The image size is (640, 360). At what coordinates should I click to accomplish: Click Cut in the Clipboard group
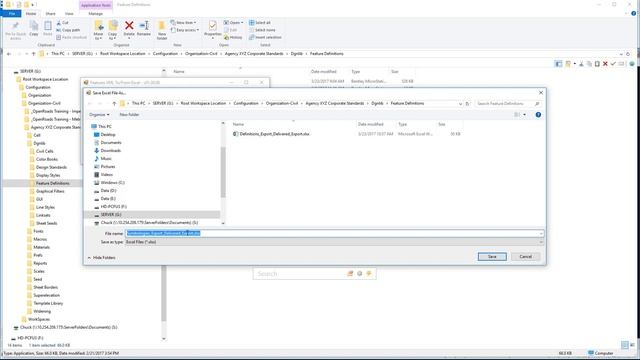62,23
